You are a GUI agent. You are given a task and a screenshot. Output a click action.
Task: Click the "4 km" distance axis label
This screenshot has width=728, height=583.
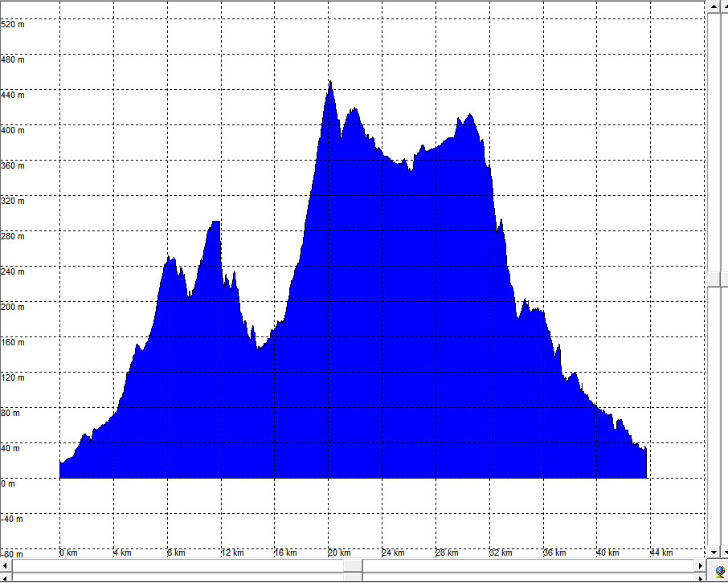123,552
